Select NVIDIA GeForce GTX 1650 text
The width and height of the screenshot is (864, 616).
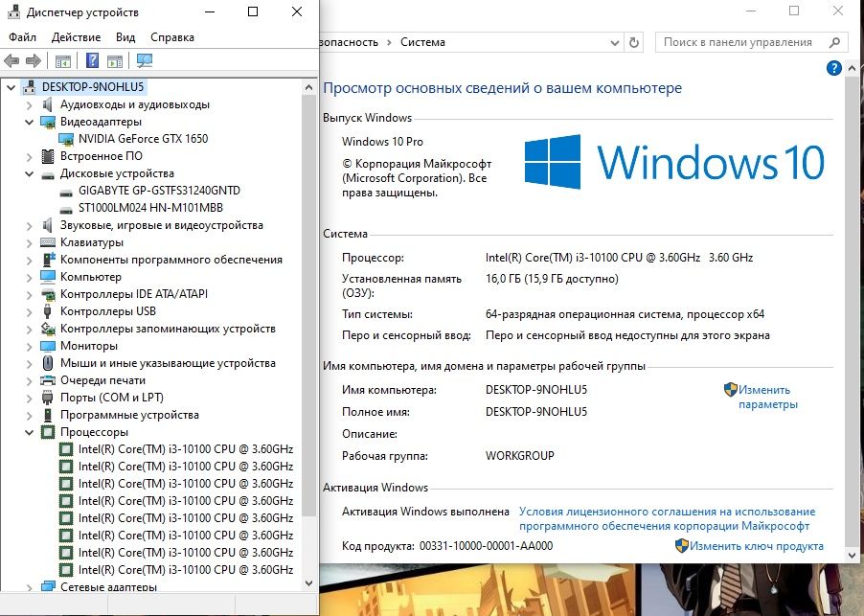tap(144, 139)
